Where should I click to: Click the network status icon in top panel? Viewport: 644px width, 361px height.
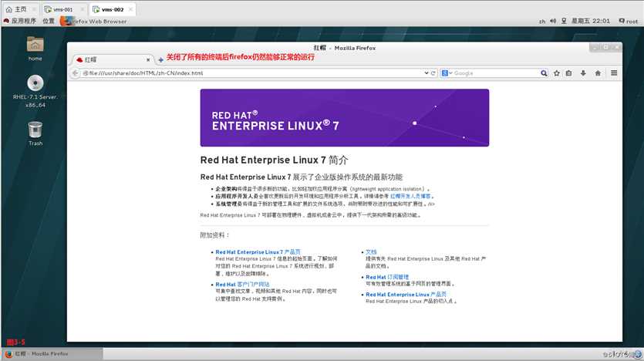tap(564, 21)
